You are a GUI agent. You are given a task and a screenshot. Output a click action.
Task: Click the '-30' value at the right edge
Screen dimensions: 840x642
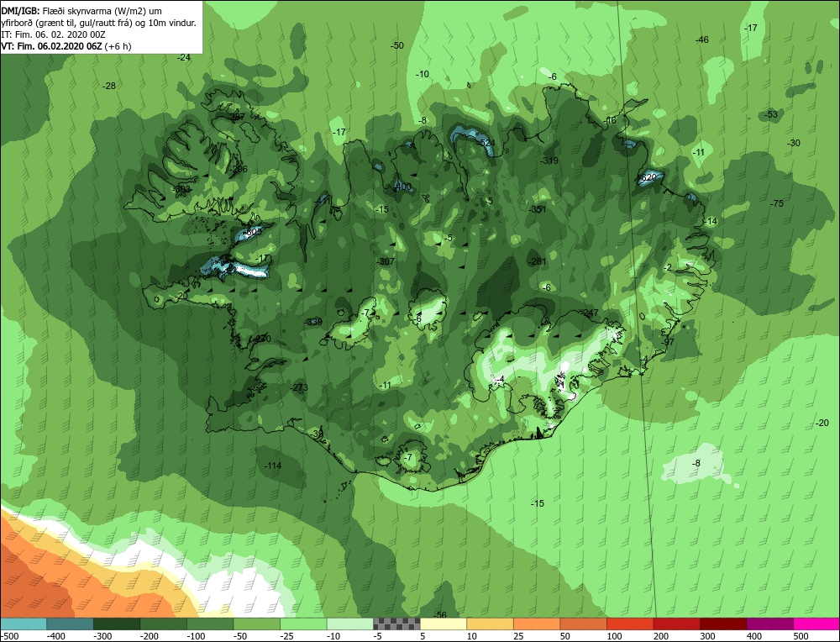pos(794,143)
